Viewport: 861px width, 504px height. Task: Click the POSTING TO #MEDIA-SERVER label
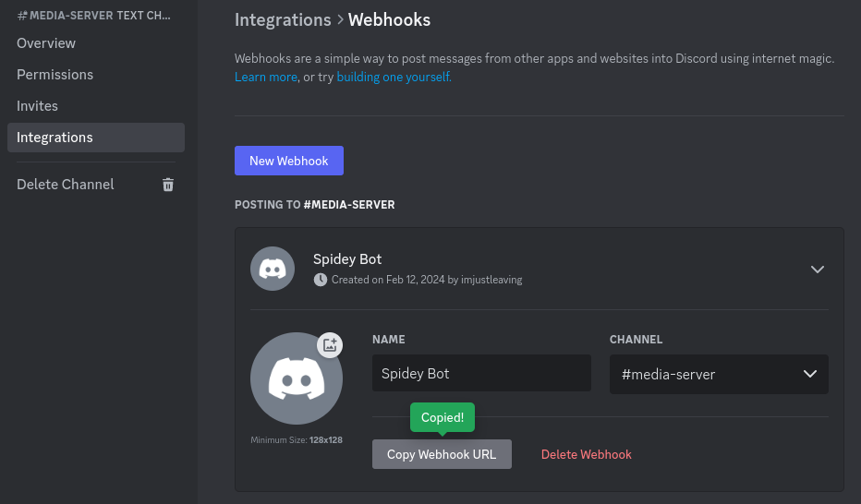[x=315, y=205]
